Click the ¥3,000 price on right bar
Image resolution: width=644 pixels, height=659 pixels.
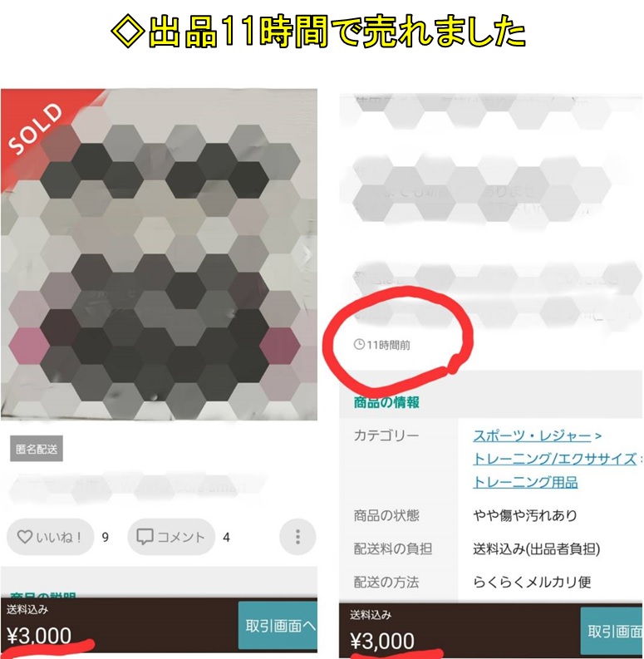(x=382, y=641)
